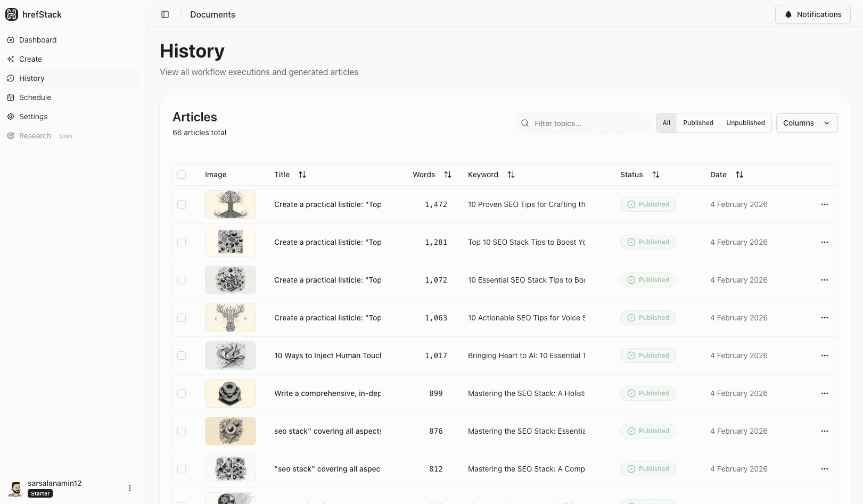Check the select-all checkbox in table header
863x504 pixels.
(182, 175)
